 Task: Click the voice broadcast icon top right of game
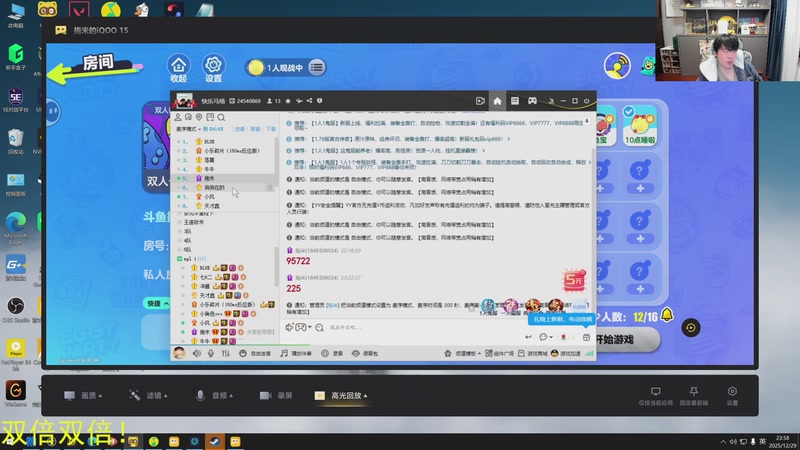(x=617, y=65)
